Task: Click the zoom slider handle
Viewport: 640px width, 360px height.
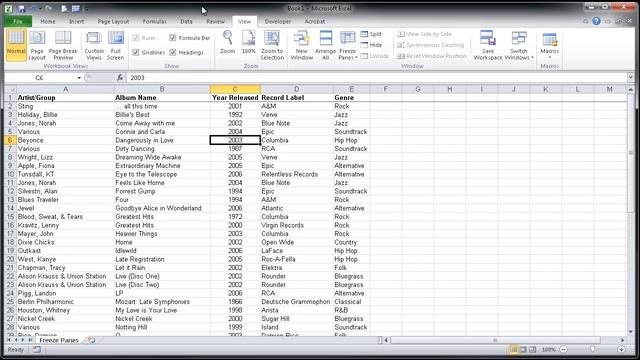Action: (x=592, y=349)
